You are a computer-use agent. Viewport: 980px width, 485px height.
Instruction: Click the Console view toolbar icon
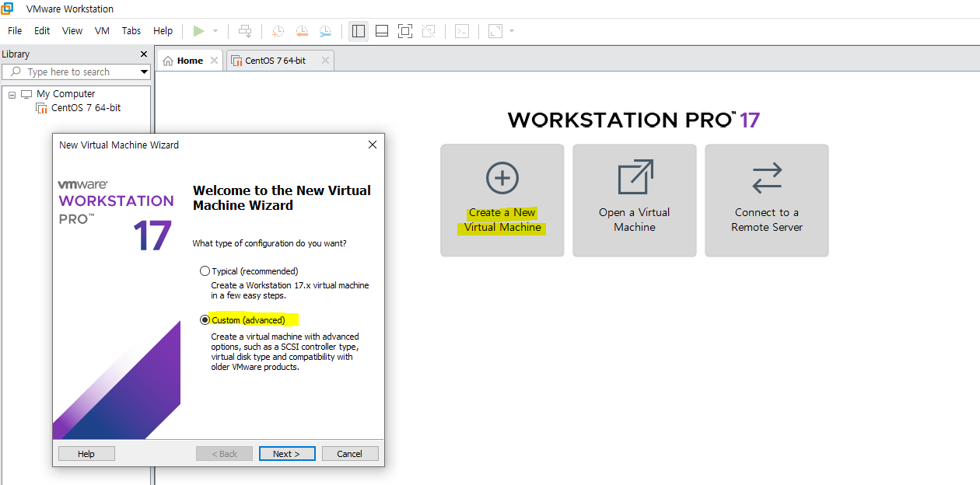click(462, 31)
